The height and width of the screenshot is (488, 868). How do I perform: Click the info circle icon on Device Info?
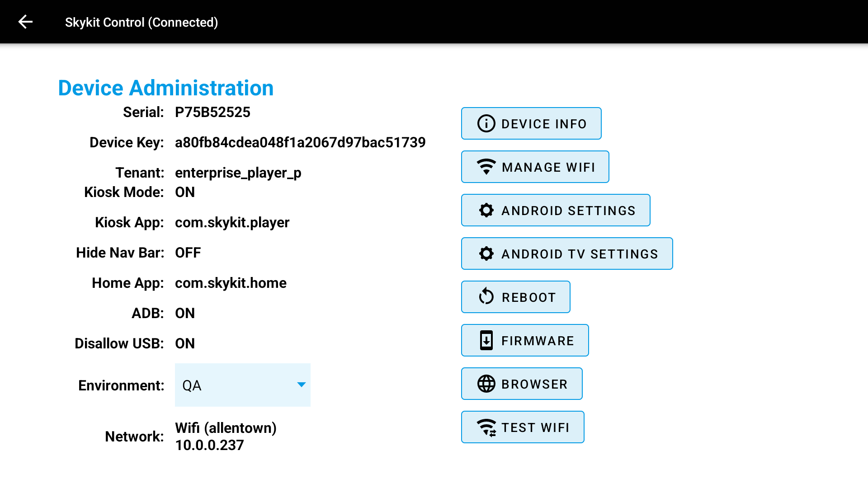click(486, 123)
